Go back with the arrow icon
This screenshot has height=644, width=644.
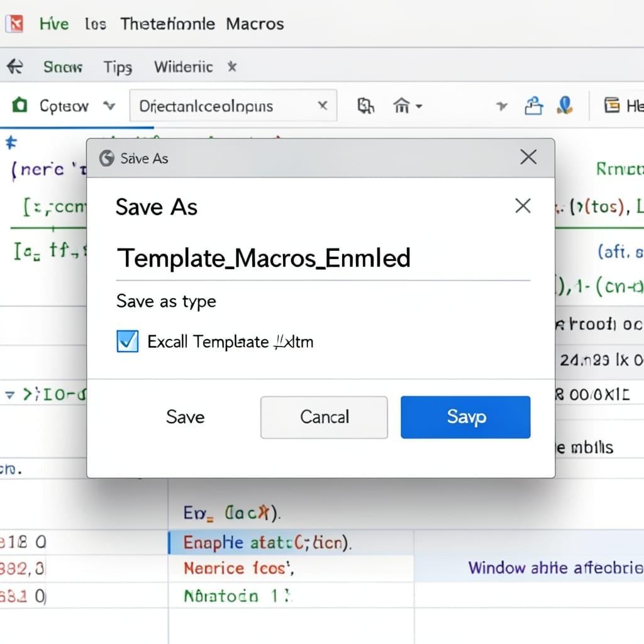point(15,67)
